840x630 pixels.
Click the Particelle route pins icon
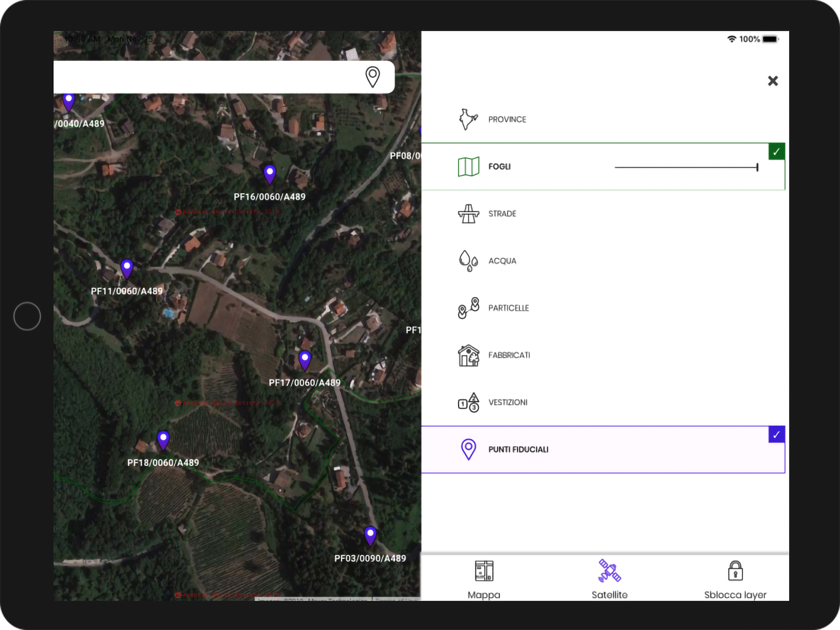click(x=468, y=308)
